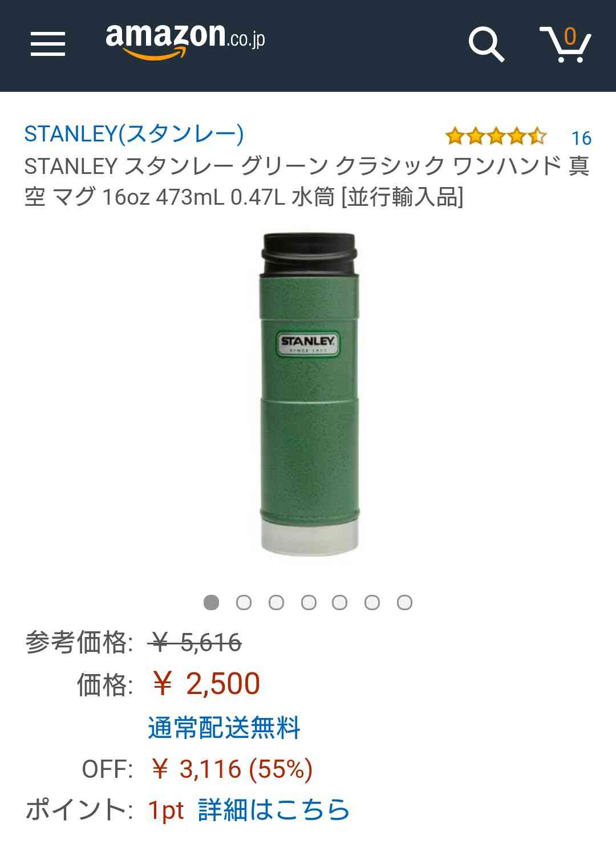Select the first image carousel dot

click(x=212, y=602)
